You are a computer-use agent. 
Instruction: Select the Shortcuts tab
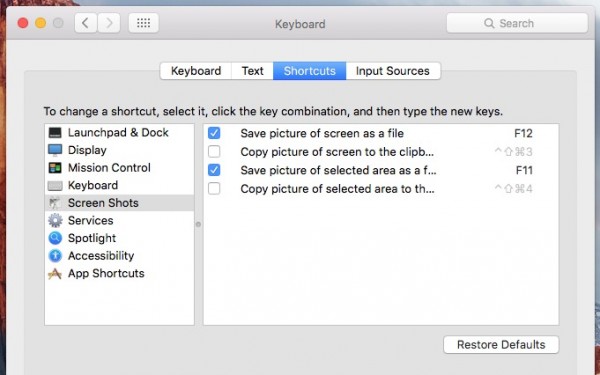pos(310,71)
